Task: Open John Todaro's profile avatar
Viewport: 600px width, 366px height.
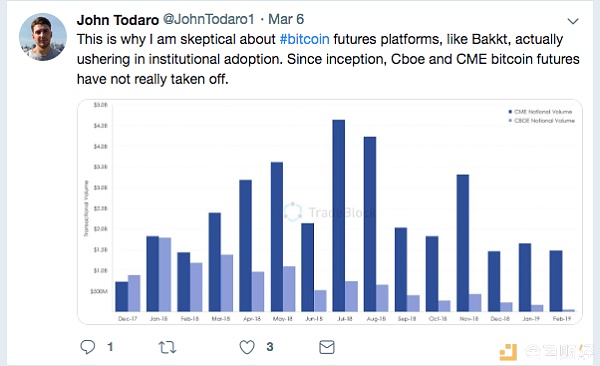Action: point(43,37)
